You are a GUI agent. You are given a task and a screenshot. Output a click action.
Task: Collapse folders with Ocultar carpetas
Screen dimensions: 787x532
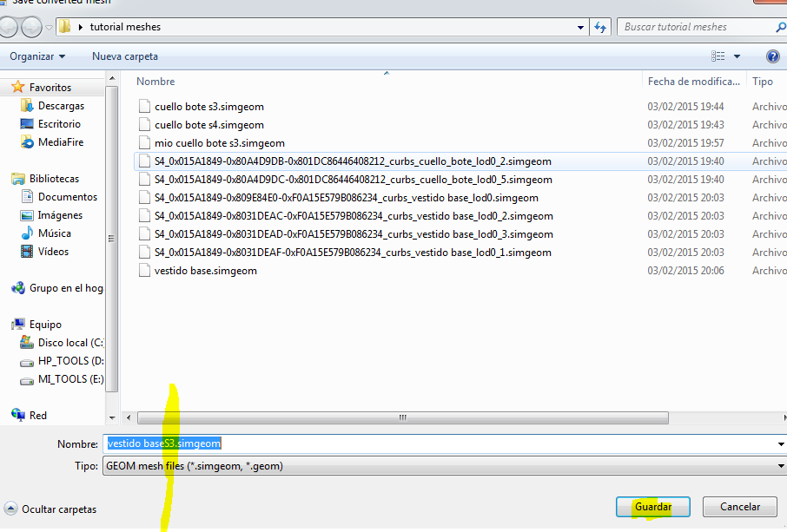pyautogui.click(x=50, y=509)
